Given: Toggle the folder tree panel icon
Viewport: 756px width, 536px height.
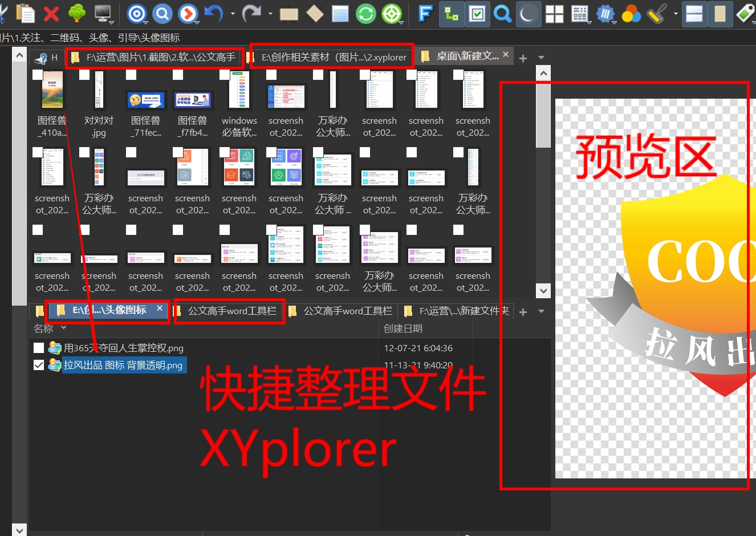Looking at the screenshot, I should (451, 14).
